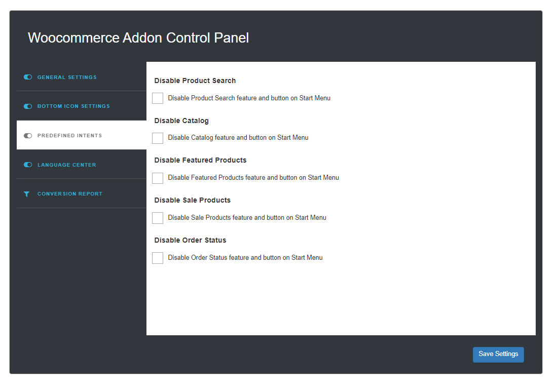This screenshot has height=392, width=558.
Task: Tick the Disable Order Status checkbox
Action: [158, 258]
